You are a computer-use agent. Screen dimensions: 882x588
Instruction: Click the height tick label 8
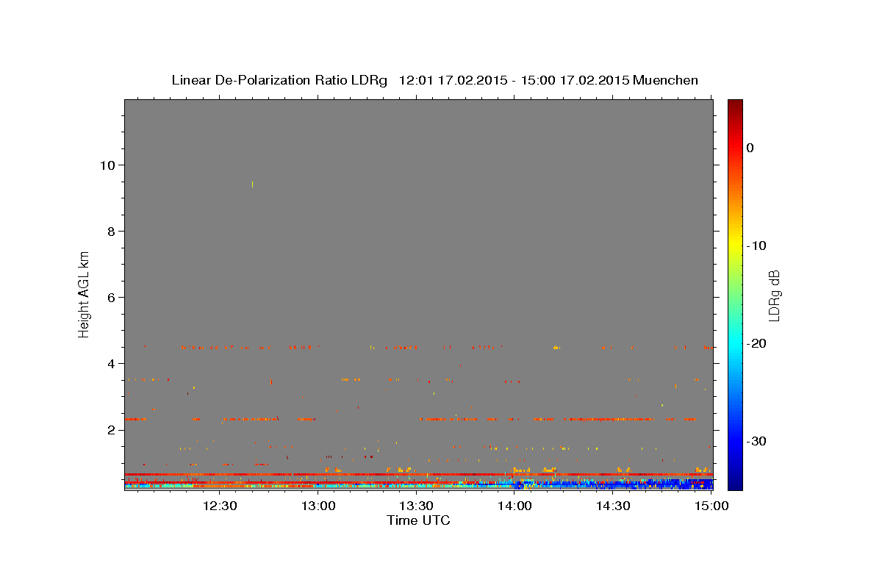[x=110, y=231]
